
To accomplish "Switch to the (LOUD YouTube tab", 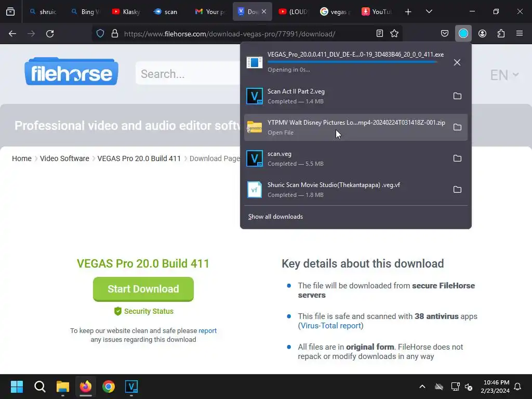I will pos(294,11).
